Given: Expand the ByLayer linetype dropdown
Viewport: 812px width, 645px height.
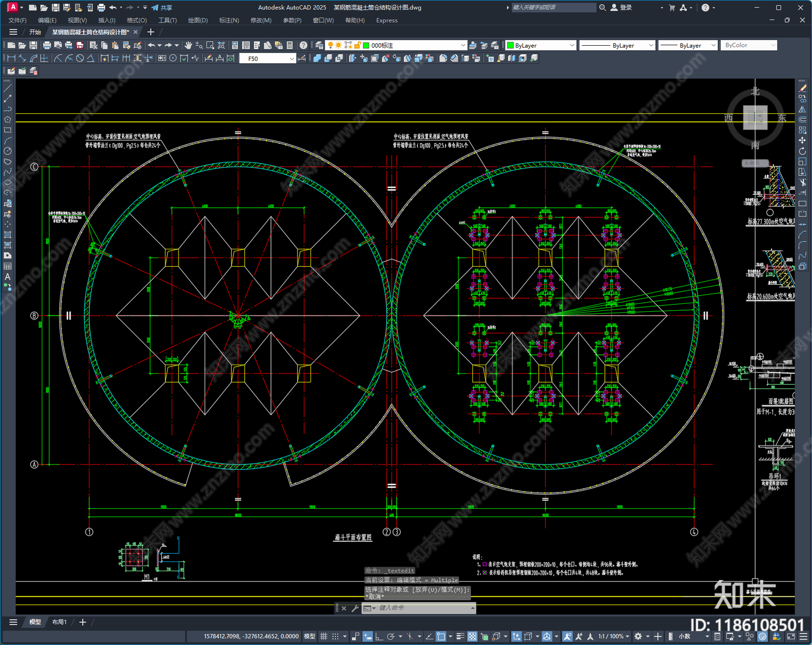Looking at the screenshot, I should click(617, 45).
